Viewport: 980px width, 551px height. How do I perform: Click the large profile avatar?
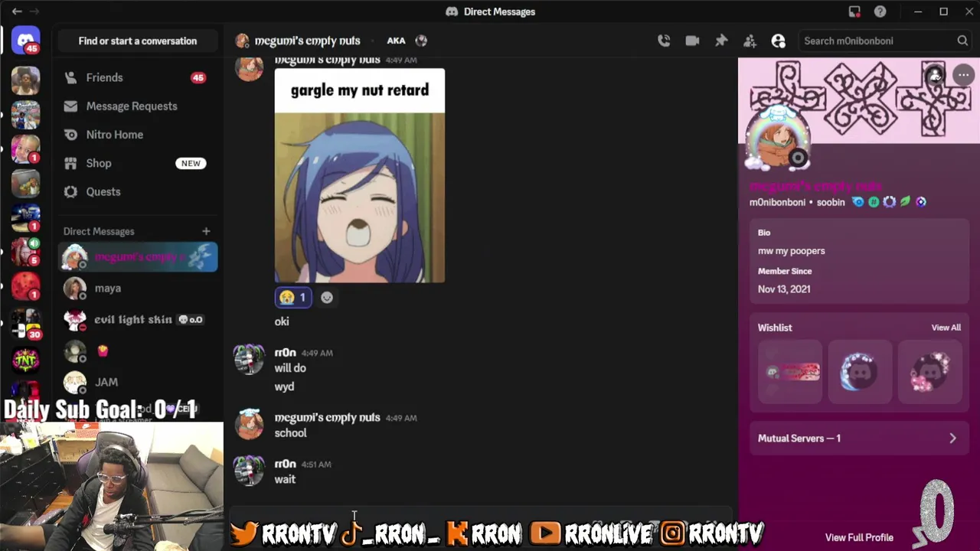pyautogui.click(x=779, y=140)
